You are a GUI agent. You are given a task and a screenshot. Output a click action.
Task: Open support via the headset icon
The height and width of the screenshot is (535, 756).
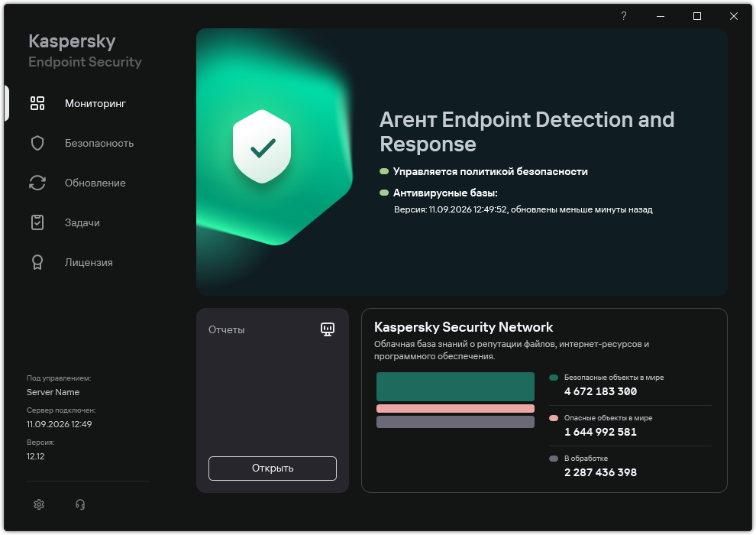point(80,504)
